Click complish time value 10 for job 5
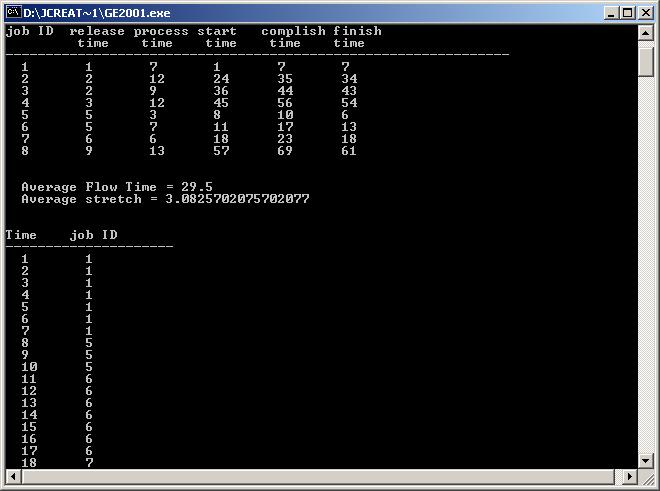This screenshot has height=491, width=660. click(x=285, y=115)
